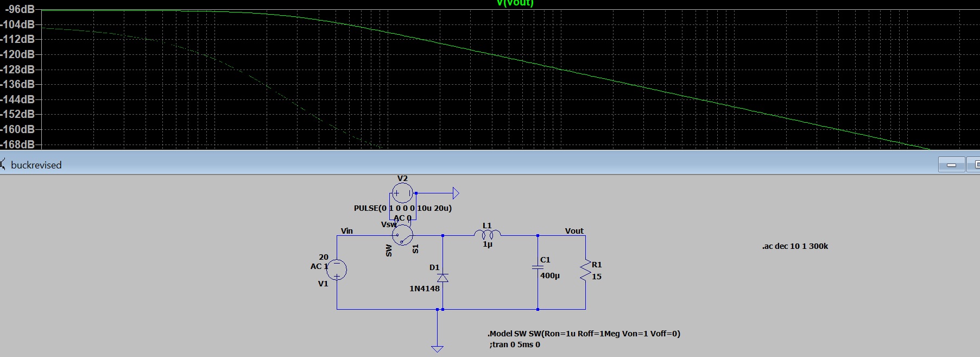Click the C1 capacitor symbol
Image resolution: width=980 pixels, height=357 pixels.
click(x=538, y=267)
